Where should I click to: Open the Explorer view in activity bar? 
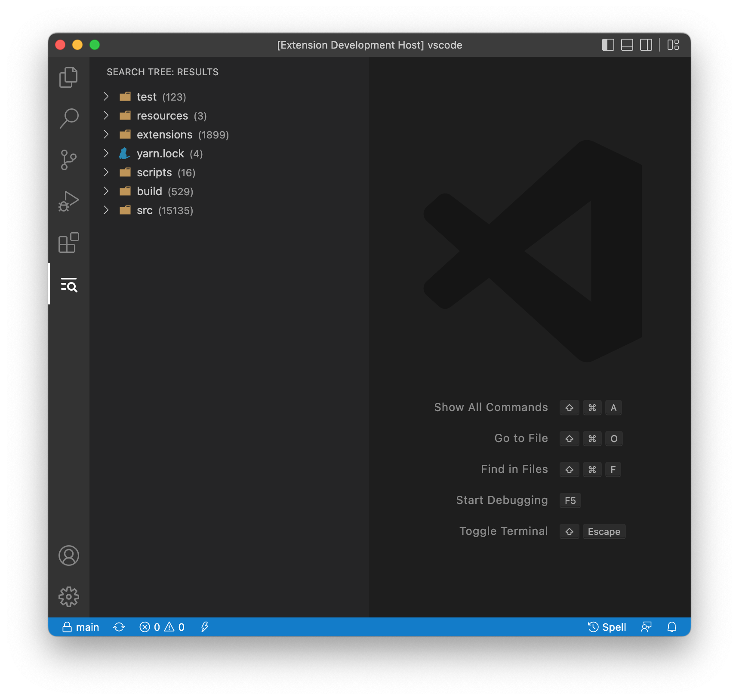68,77
